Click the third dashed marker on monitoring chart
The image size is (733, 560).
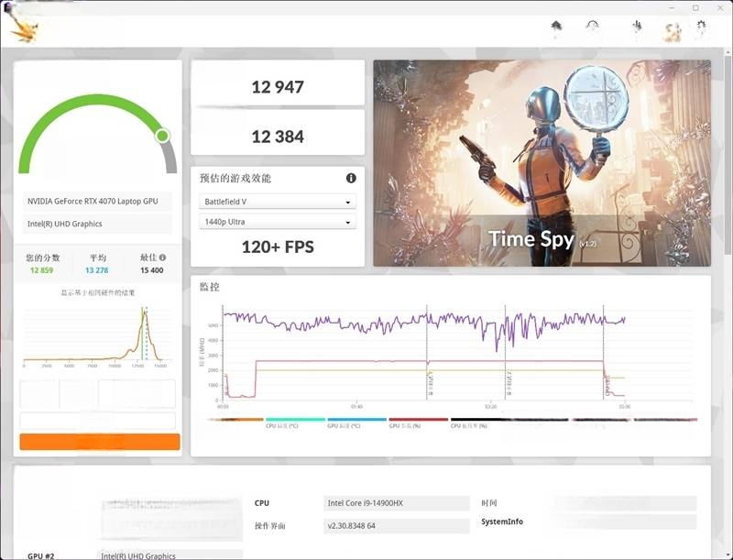pyautogui.click(x=604, y=353)
